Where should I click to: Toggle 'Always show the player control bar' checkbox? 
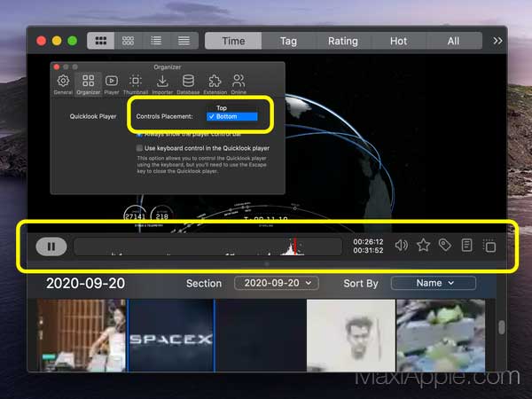(139, 135)
